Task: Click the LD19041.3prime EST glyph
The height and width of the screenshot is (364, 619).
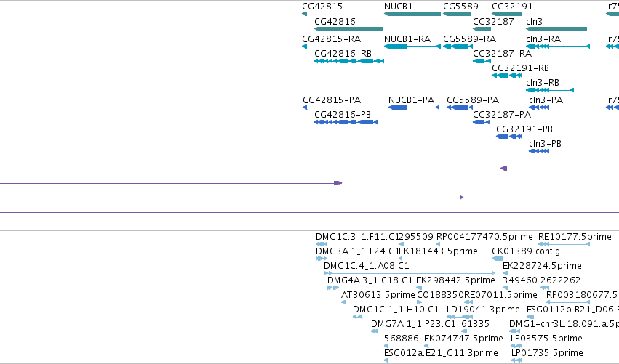Action: [460, 317]
